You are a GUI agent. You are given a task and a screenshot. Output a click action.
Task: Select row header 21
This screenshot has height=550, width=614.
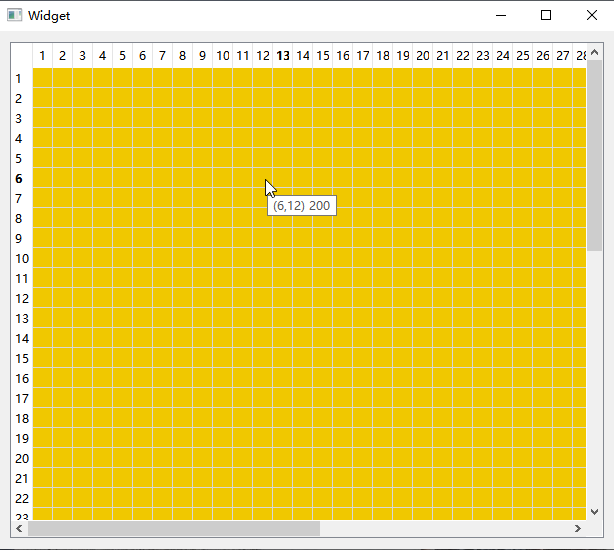pyautogui.click(x=22, y=478)
